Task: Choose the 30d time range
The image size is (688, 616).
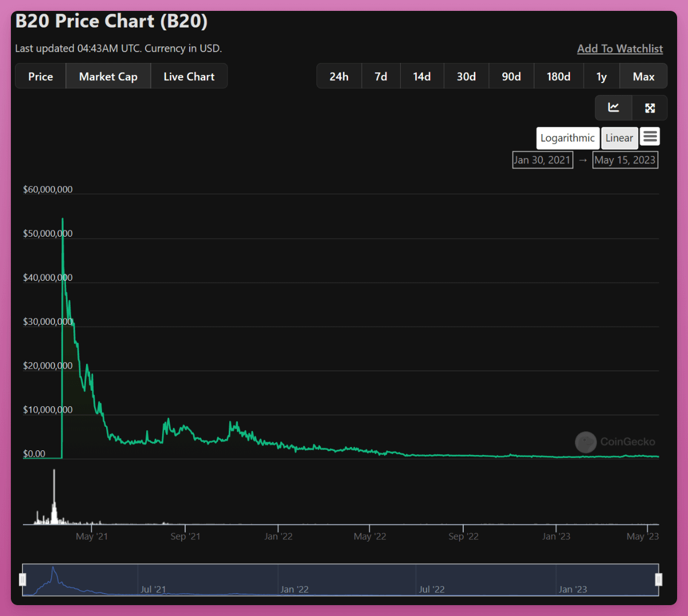Action: (466, 76)
